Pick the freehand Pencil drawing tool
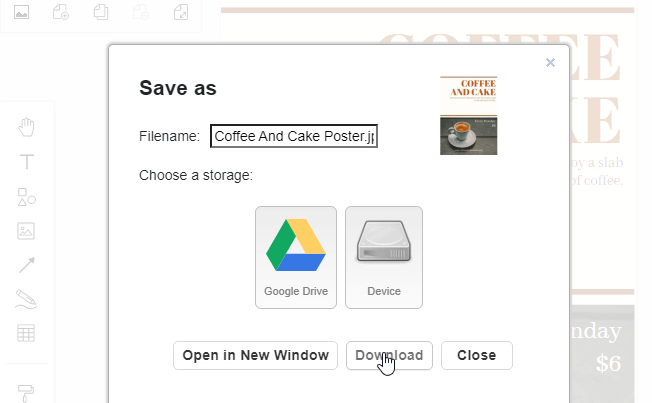This screenshot has width=652, height=403. click(27, 299)
